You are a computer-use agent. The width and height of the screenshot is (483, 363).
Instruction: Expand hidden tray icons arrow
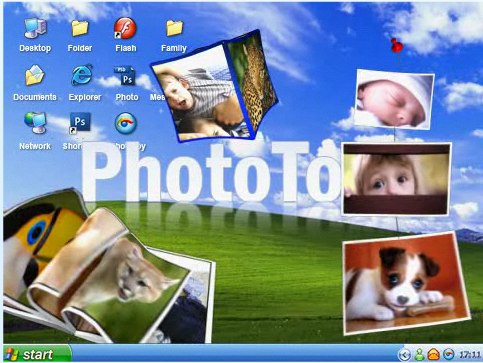[x=404, y=355]
